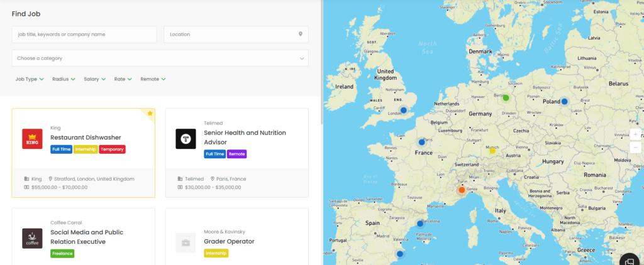Click the Find Job heading
Image resolution: width=644 pixels, height=265 pixels.
[x=26, y=14]
